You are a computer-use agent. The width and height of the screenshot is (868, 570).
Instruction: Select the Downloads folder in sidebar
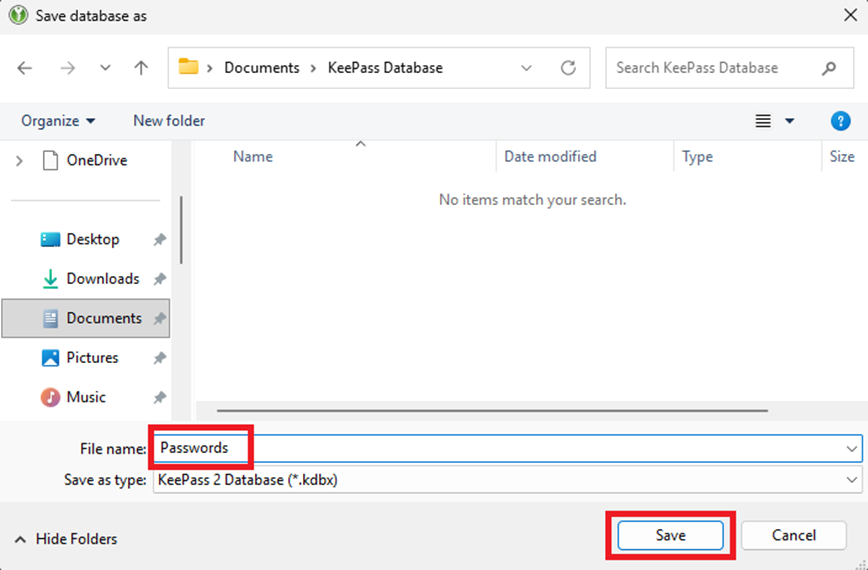tap(102, 279)
